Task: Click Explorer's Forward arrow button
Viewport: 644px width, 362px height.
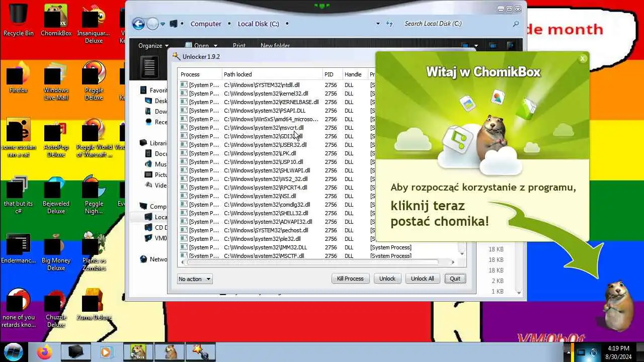Action: tap(152, 24)
